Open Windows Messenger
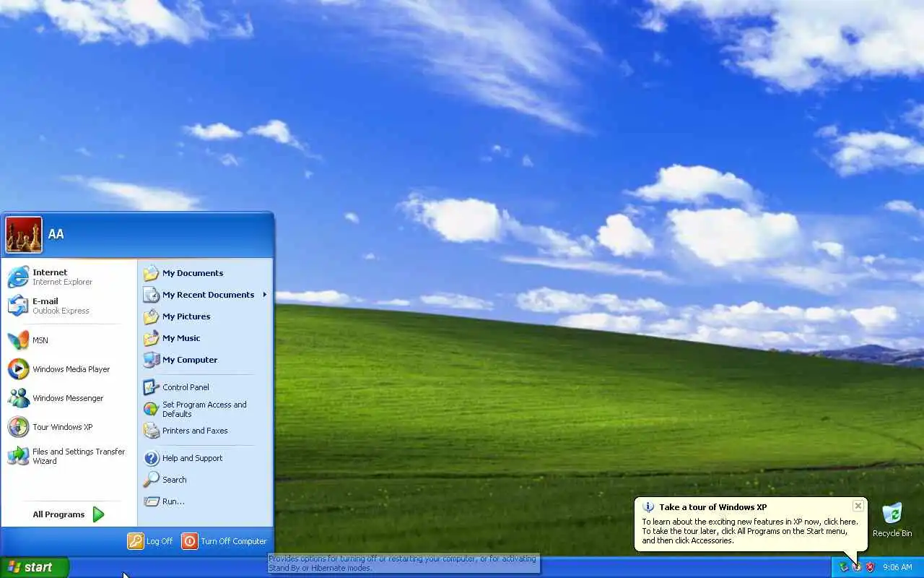924x578 pixels. pos(69,398)
